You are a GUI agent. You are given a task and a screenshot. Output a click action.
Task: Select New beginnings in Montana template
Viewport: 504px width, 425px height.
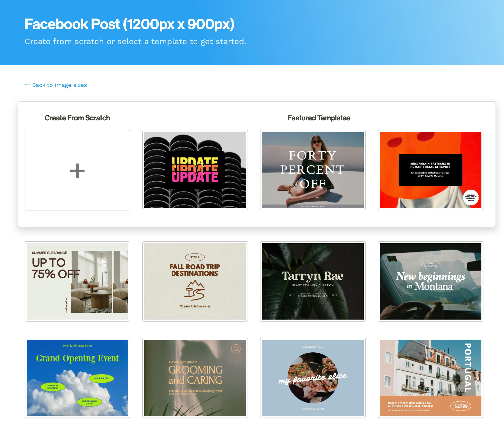point(430,281)
